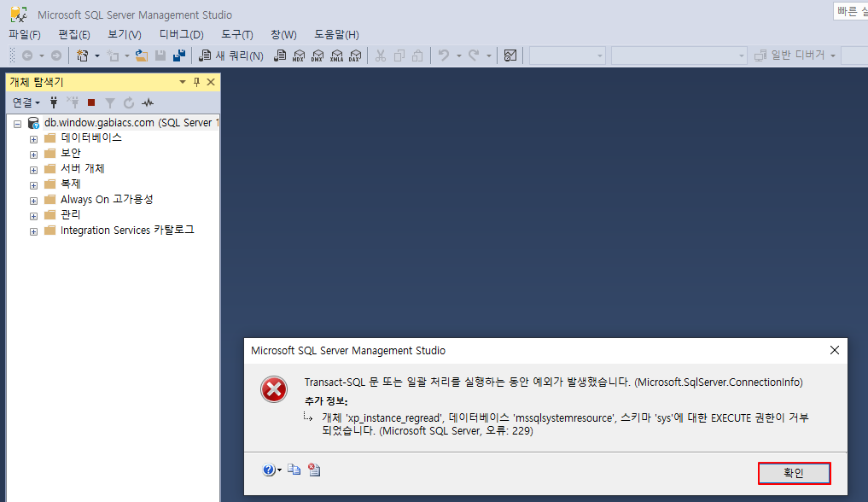Screen dimensions: 868x502
Task: Click the Copy icon in toolbar
Action: [399, 55]
